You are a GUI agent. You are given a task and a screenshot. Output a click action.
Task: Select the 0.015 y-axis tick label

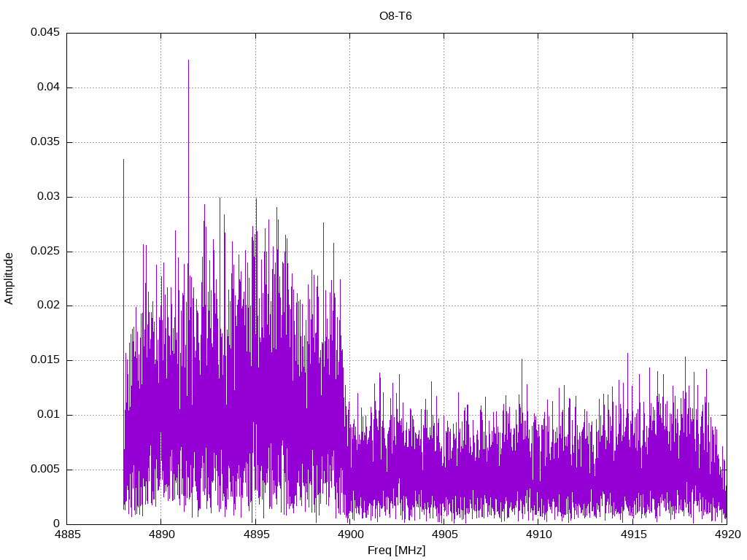click(44, 360)
